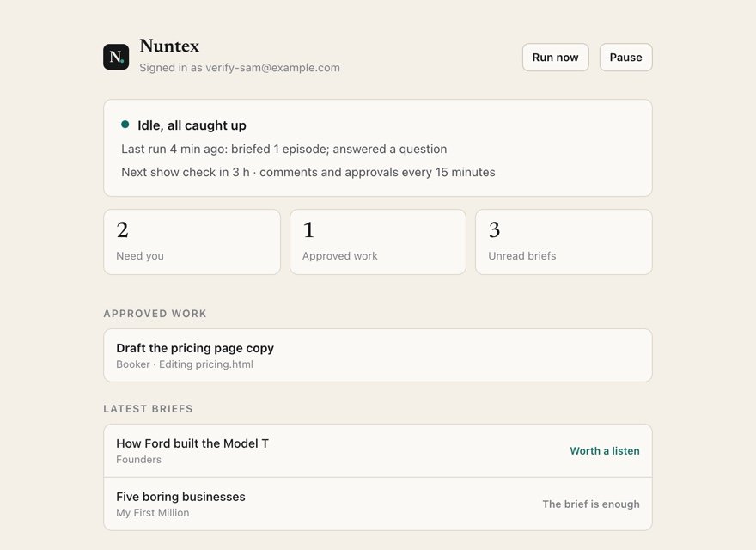Click the Last run 4 min ago line
Screen dimensions: 756x550
pyautogui.click(x=284, y=149)
